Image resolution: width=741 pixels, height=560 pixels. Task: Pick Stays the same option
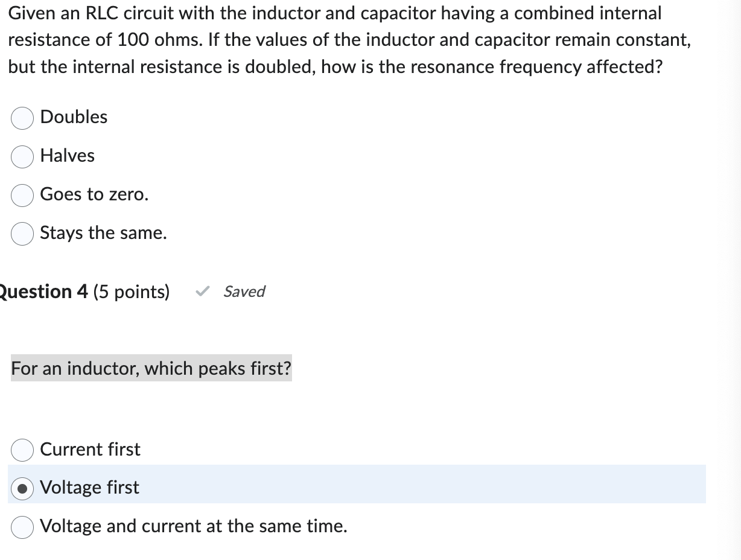(x=103, y=233)
